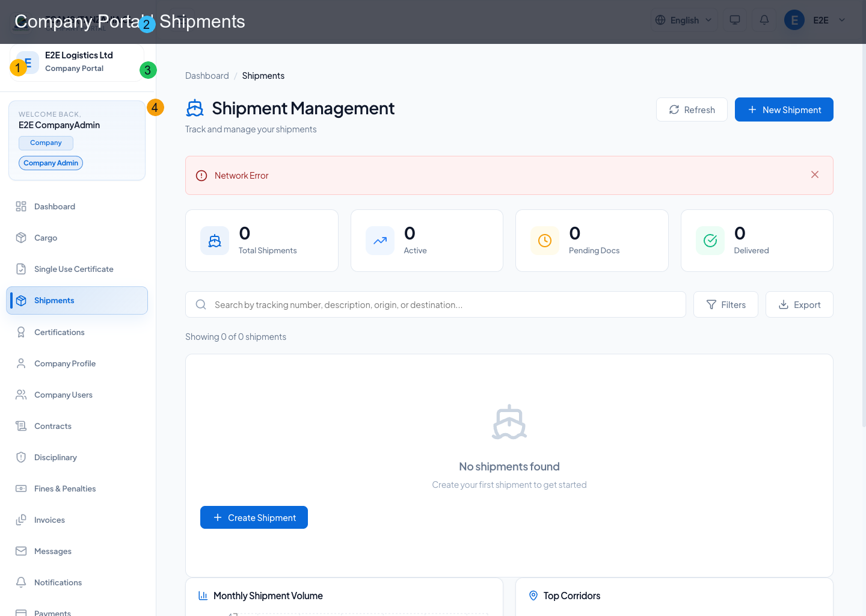Screen dimensions: 866x616
Task: Open the Dashboard sidebar item
Action: 77,206
